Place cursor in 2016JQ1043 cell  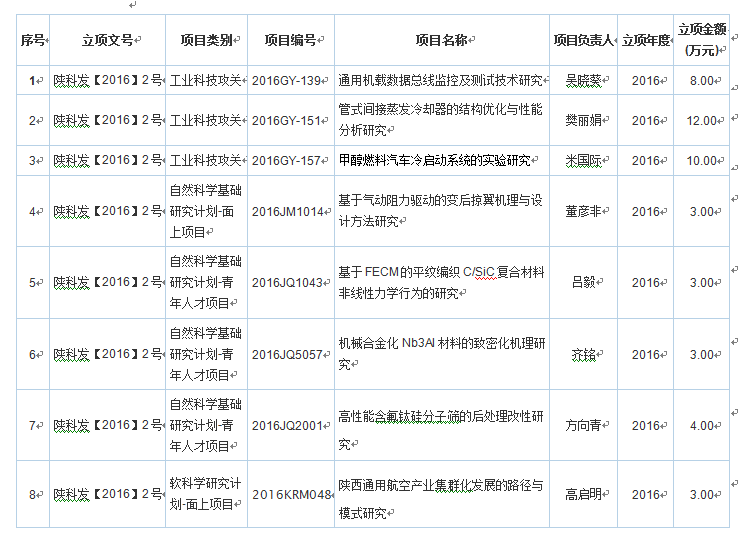(x=288, y=282)
